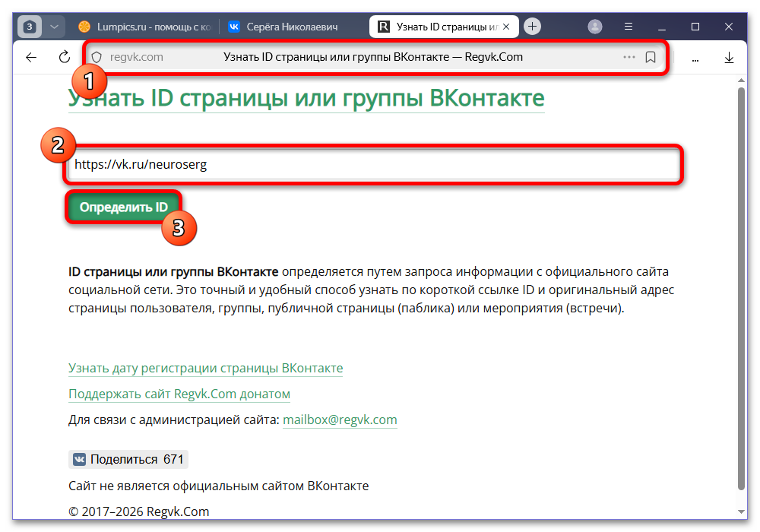Open the user profile avatar
Screen dimensions: 760x532
coord(595,27)
